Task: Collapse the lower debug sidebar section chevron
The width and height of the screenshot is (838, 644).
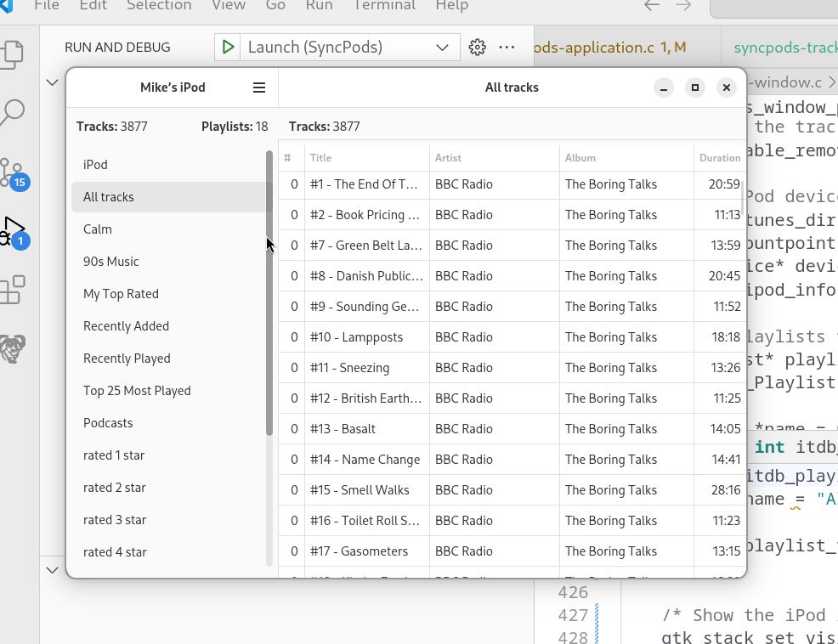Action: [x=52, y=570]
